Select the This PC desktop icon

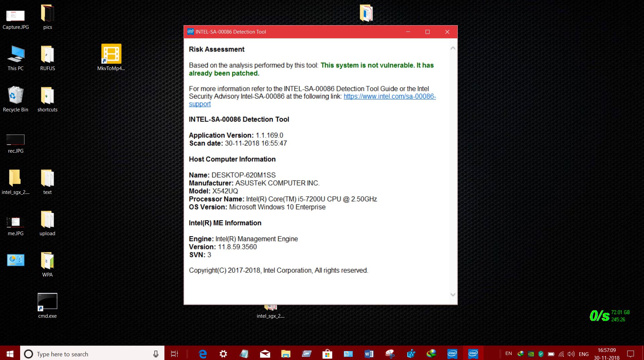(15, 59)
